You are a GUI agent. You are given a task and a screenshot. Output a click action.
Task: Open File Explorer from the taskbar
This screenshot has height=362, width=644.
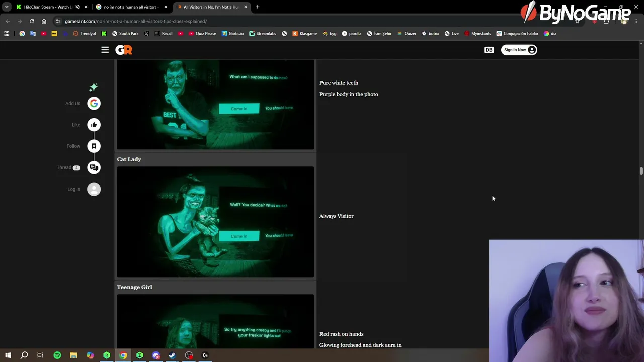click(x=73, y=355)
